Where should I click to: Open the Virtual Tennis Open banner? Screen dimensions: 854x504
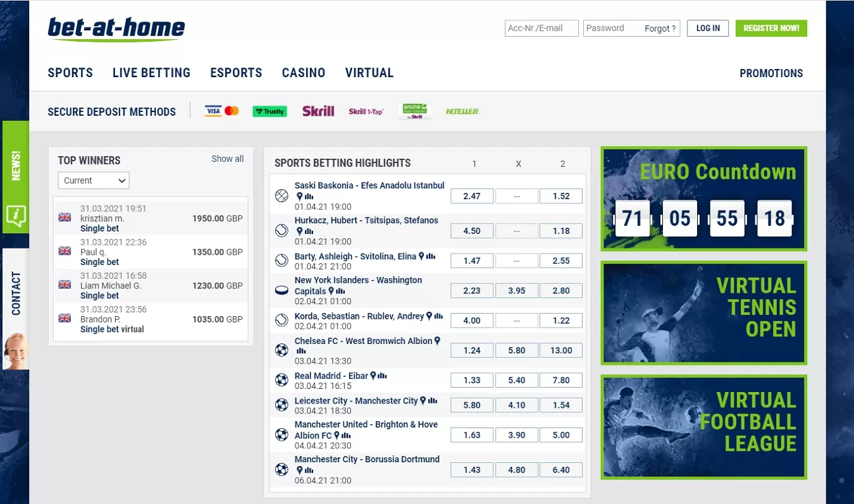point(703,313)
